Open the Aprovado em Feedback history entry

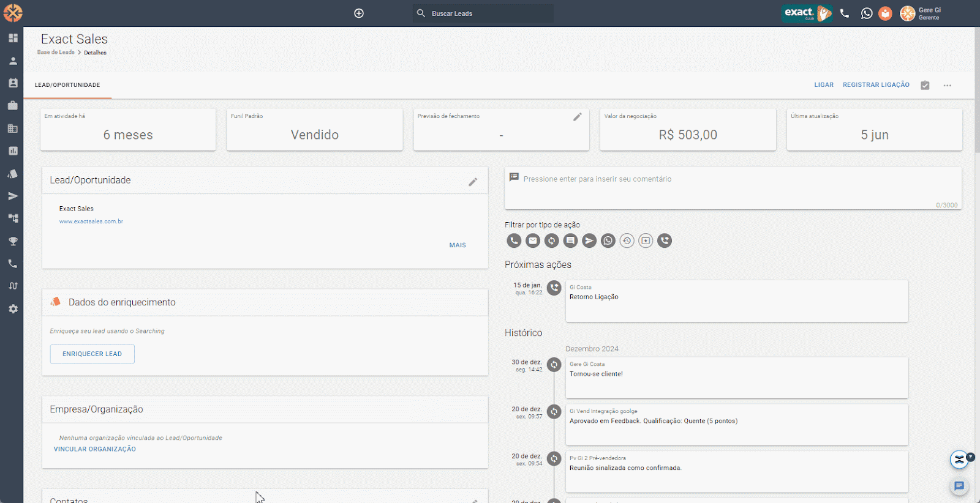coord(737,425)
